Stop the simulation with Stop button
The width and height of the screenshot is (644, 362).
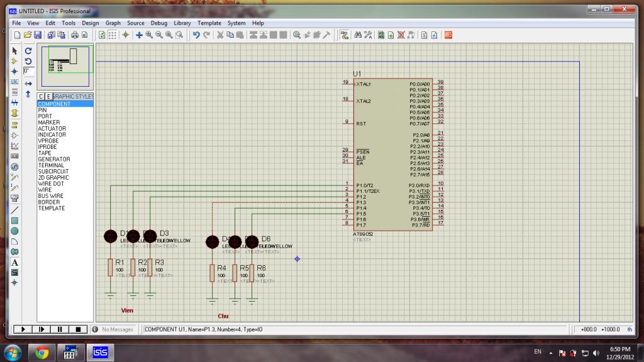coord(78,329)
